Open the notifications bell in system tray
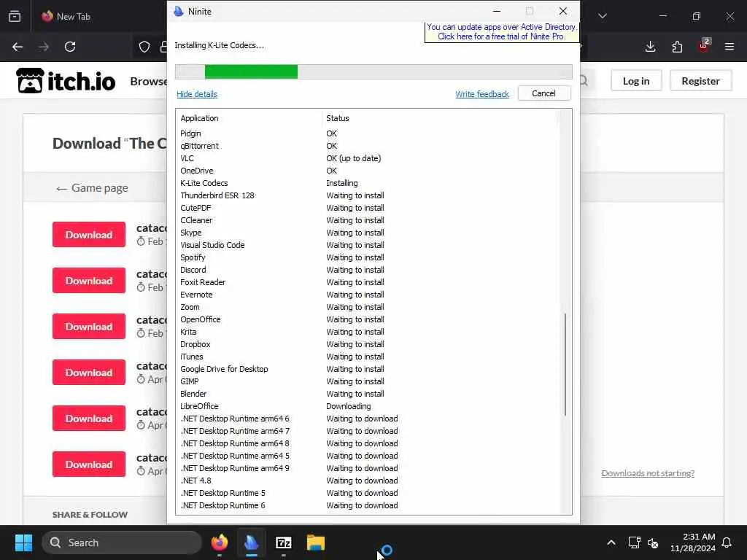 click(727, 542)
